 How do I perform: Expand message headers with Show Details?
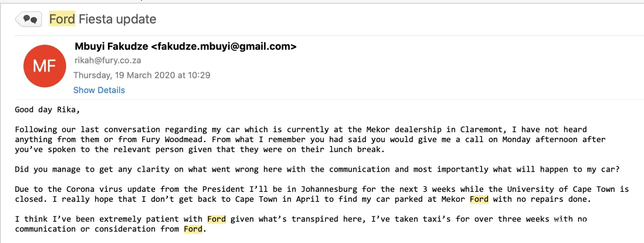99,90
